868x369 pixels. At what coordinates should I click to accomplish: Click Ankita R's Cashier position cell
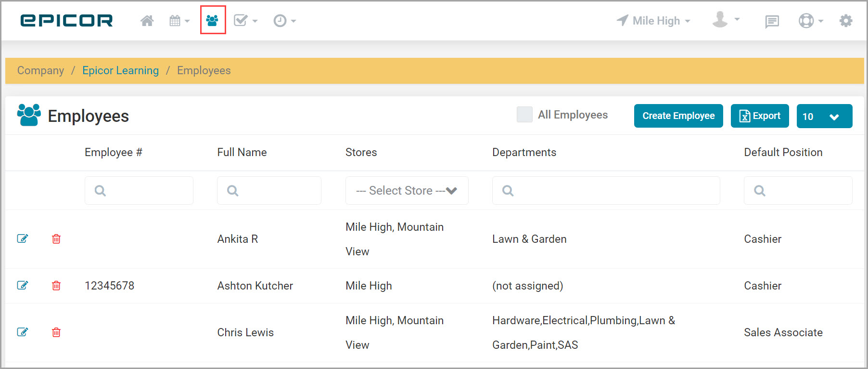tap(763, 239)
